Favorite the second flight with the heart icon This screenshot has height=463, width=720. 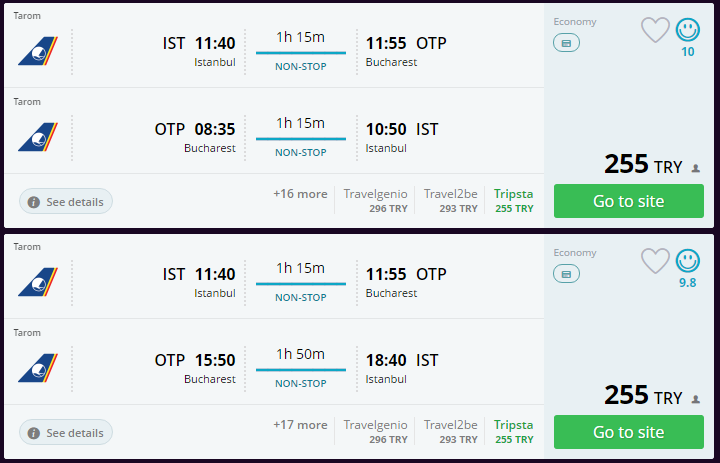click(655, 261)
